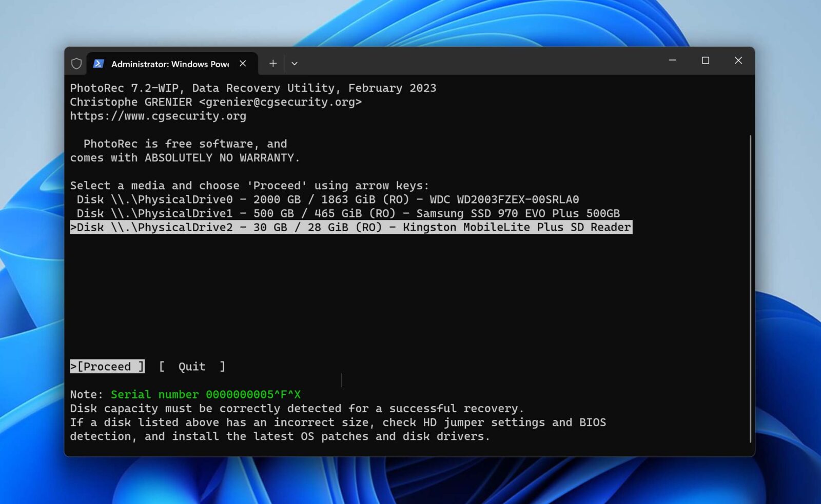Close the Administrator PowerShell tab

point(243,63)
